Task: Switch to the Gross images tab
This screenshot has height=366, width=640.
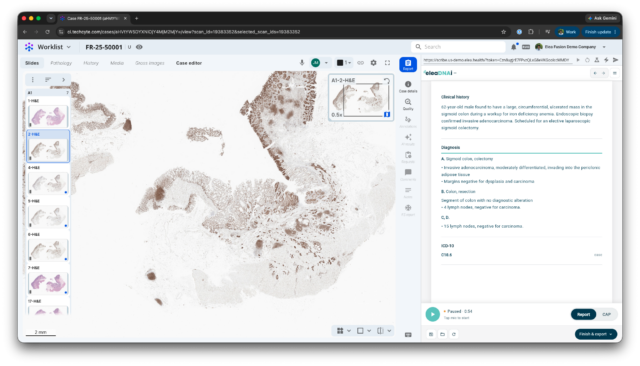Action: [x=150, y=63]
